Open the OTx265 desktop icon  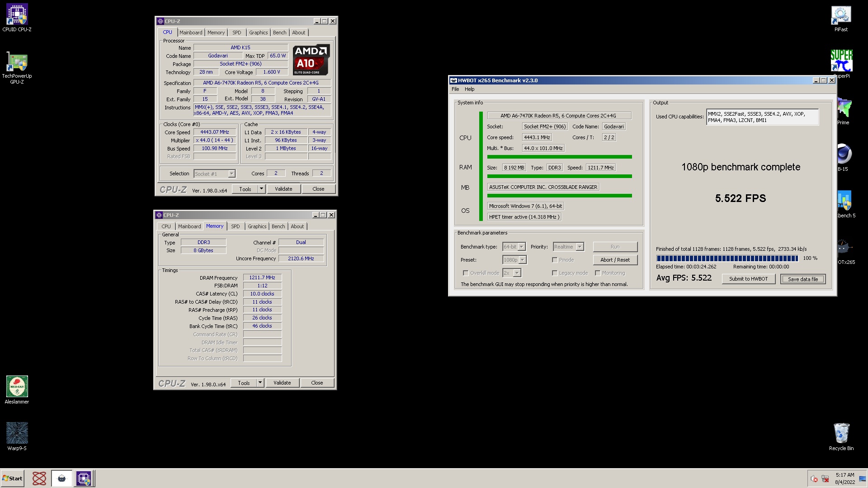(x=845, y=251)
